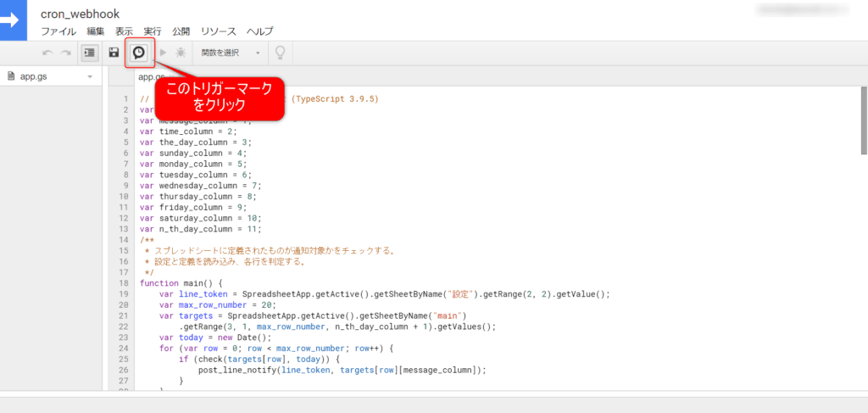
Task: Expand the app.gs file dropdown arrow
Action: coord(90,76)
